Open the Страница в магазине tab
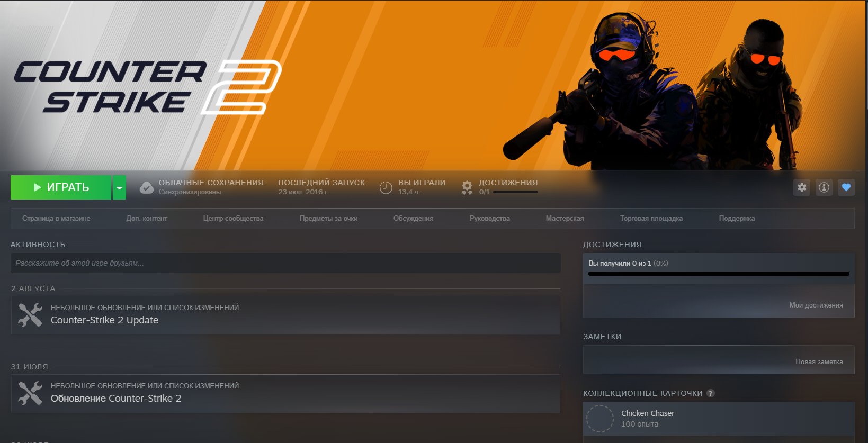 pyautogui.click(x=56, y=218)
